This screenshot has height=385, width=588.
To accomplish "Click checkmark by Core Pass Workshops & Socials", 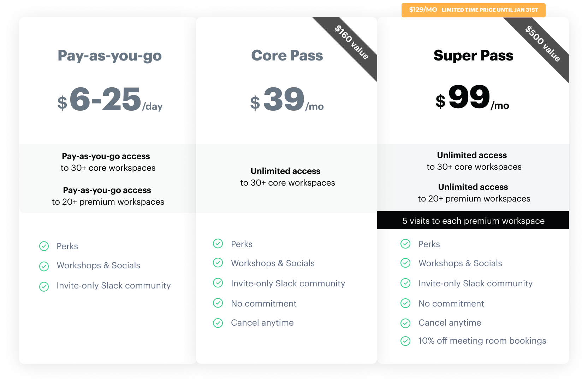I will pyautogui.click(x=218, y=263).
